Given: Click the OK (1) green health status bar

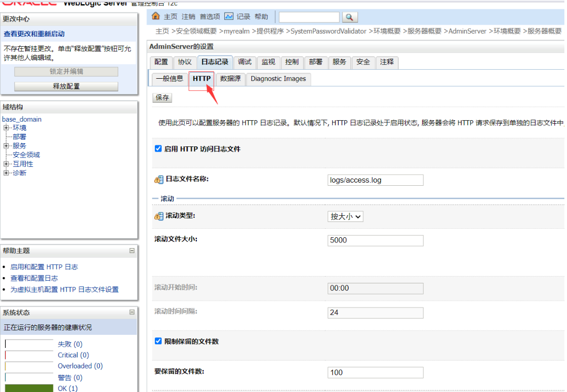Looking at the screenshot, I should (x=29, y=388).
